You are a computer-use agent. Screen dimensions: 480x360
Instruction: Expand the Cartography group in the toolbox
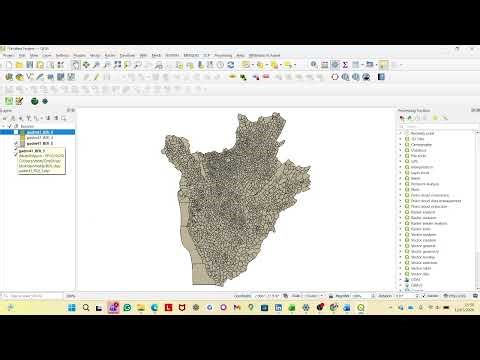[x=401, y=145]
